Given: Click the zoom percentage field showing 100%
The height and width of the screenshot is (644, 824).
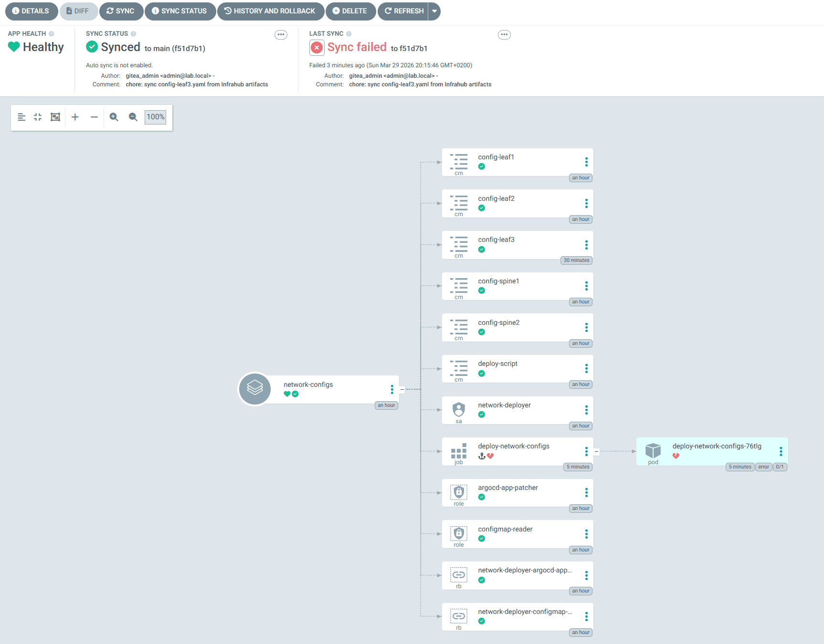Looking at the screenshot, I should click(155, 117).
